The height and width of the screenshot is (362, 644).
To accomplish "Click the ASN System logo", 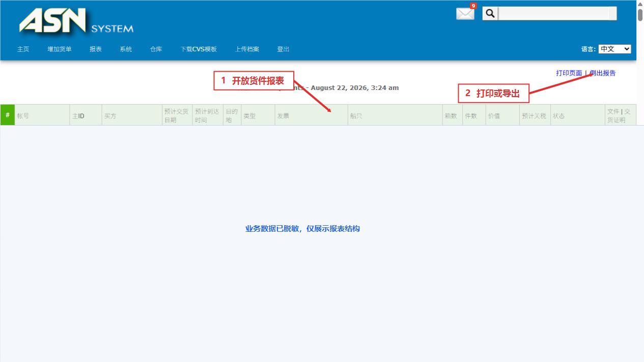I will tap(76, 22).
